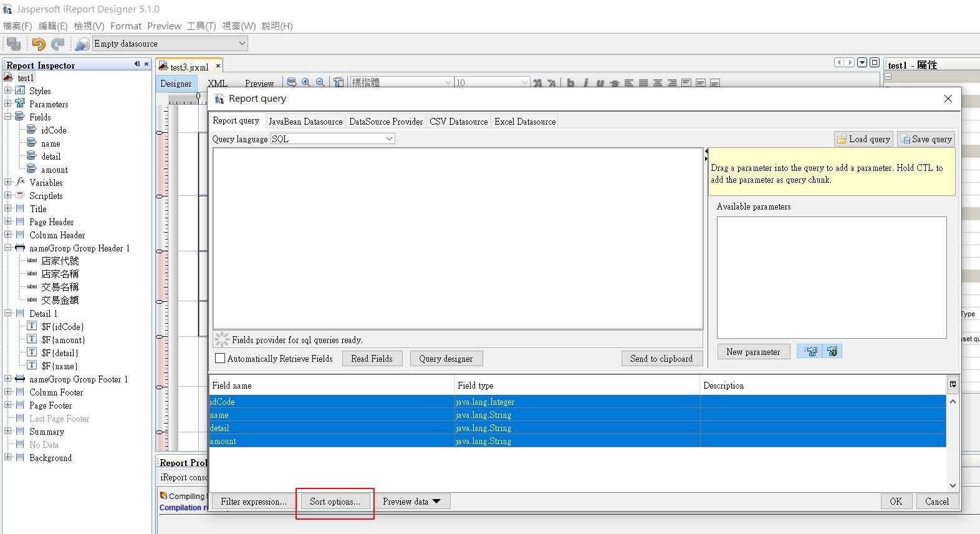This screenshot has height=534, width=980.
Task: Click the Variables fx icon in inspector
Action: pos(20,182)
